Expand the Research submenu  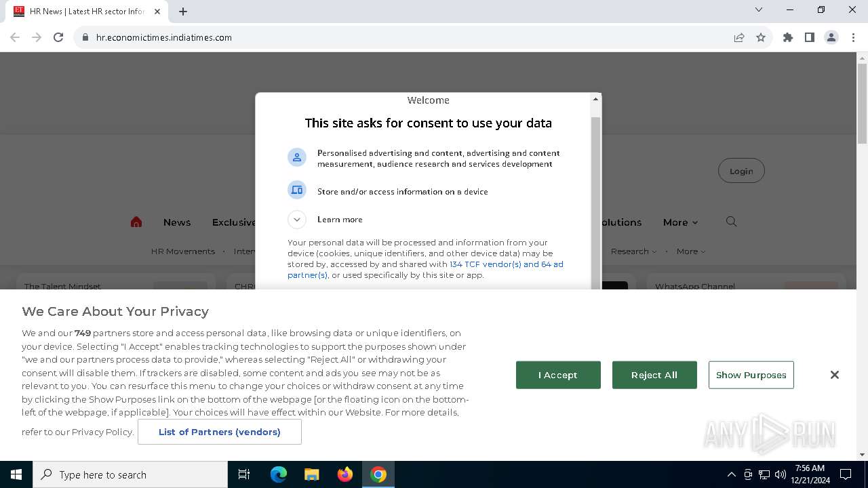[x=633, y=251]
